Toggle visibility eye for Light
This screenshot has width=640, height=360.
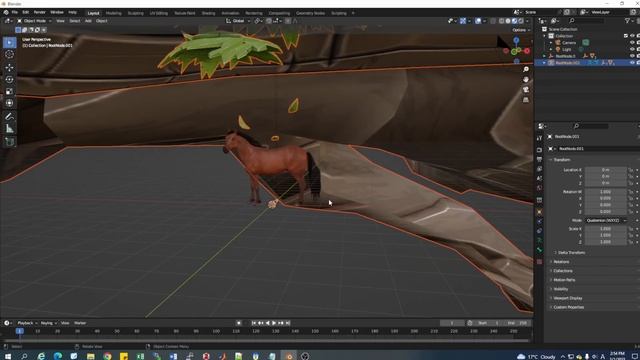[x=632, y=49]
